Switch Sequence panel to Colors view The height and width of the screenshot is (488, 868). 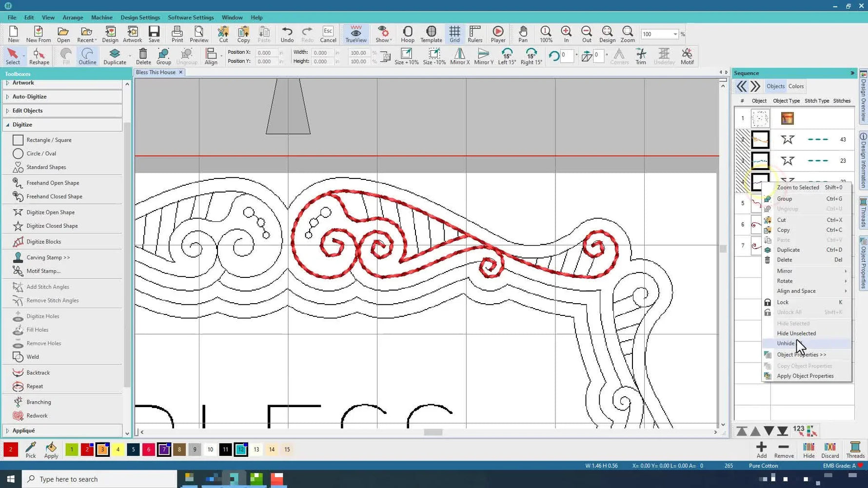(795, 86)
